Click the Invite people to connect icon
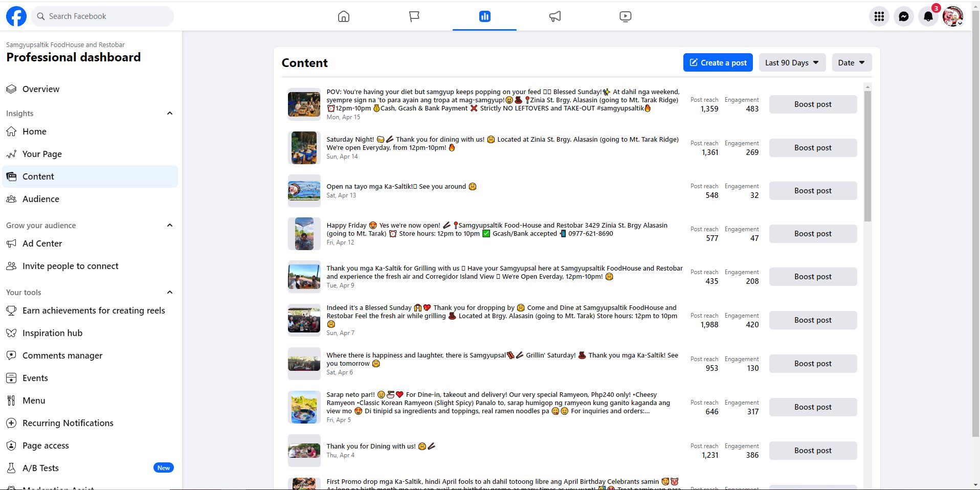The height and width of the screenshot is (490, 980). (x=11, y=266)
